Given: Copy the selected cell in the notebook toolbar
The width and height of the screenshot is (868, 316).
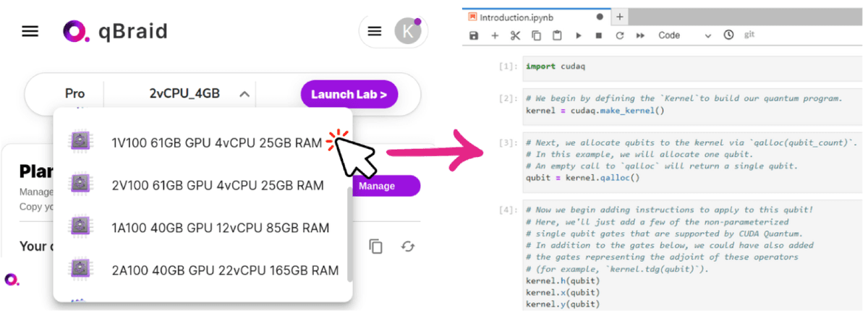Looking at the screenshot, I should [x=536, y=35].
